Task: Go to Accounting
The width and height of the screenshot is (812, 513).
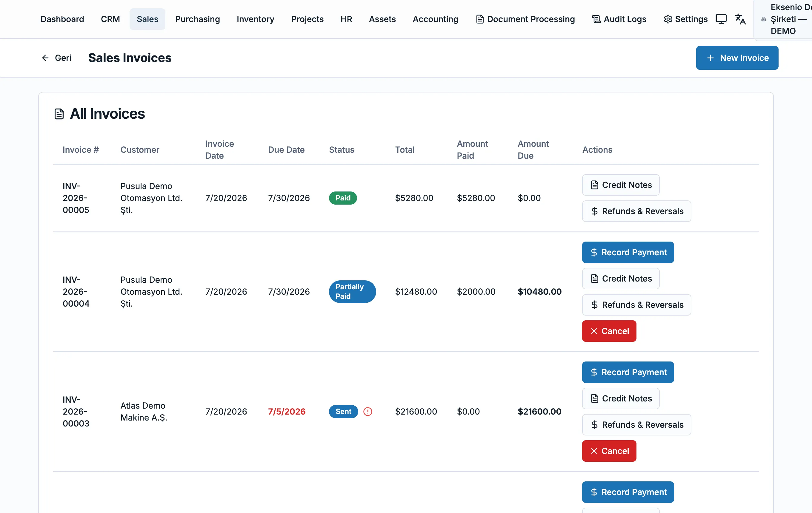Action: 435,19
